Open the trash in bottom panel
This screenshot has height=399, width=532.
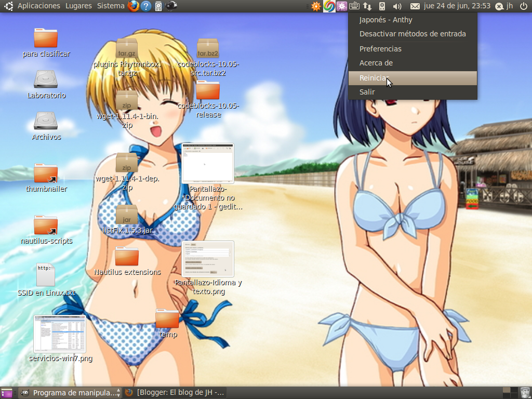point(525,393)
